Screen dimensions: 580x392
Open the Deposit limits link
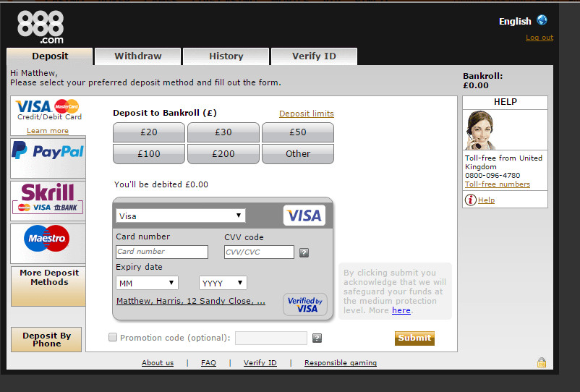pos(307,114)
